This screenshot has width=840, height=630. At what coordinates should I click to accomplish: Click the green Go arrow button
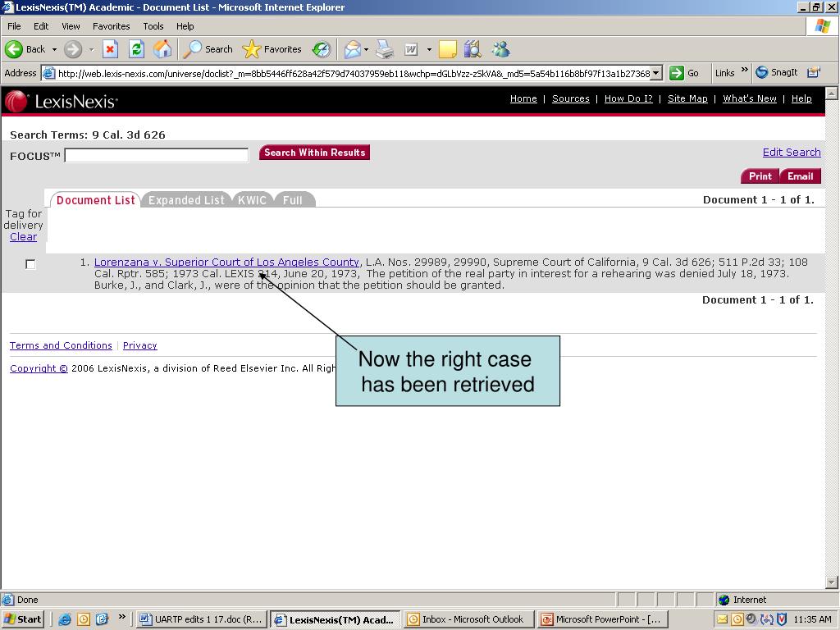click(x=677, y=73)
